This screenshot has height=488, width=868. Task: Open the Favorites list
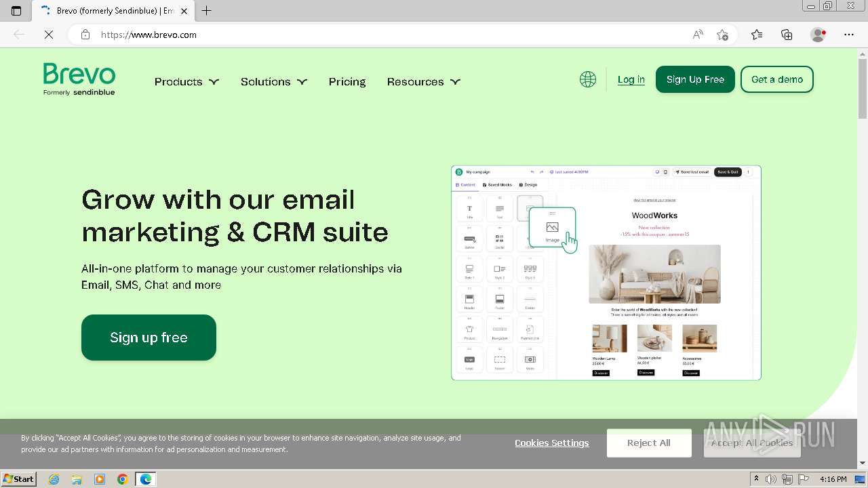tap(757, 35)
